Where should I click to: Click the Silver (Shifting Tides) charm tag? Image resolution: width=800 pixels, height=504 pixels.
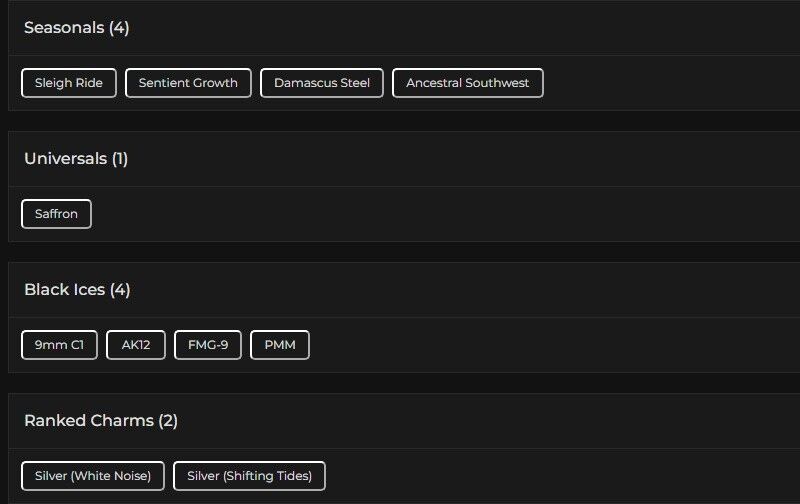pos(249,476)
